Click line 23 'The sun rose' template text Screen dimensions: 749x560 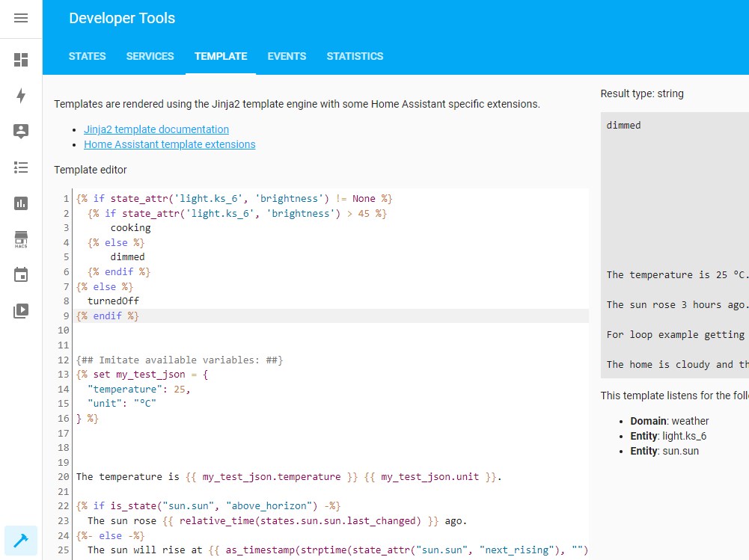[x=277, y=521]
